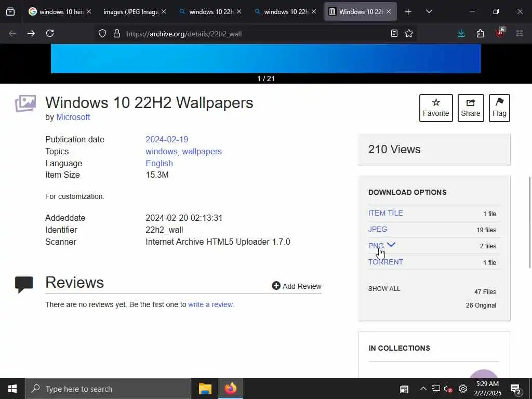Favorite this item with star button

pos(436,108)
